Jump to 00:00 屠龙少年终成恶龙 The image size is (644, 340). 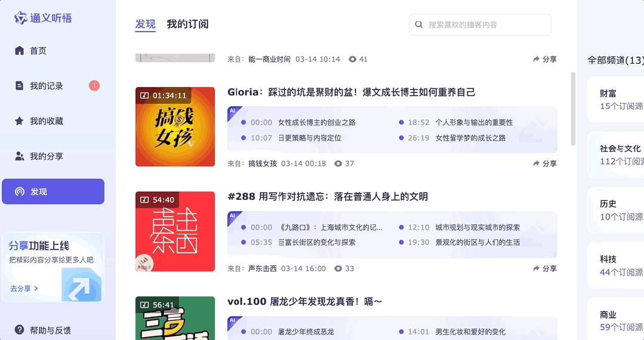288,332
